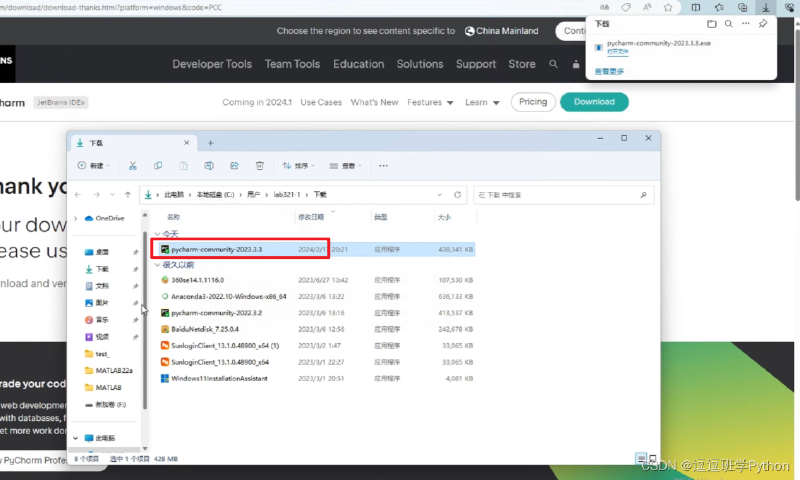Open the View dropdown in Explorer toolbar
This screenshot has width=800, height=480.
(345, 166)
